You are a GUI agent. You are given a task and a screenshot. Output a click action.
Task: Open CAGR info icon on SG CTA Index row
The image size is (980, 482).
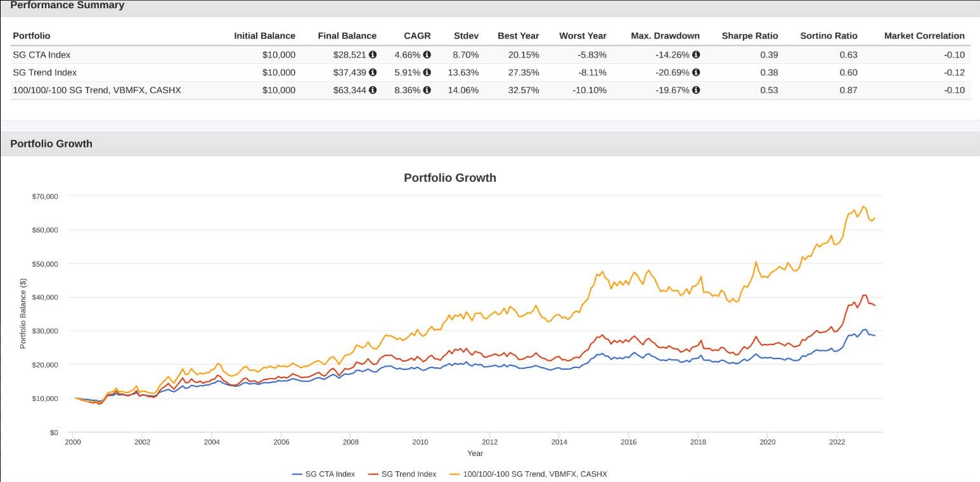pyautogui.click(x=427, y=55)
